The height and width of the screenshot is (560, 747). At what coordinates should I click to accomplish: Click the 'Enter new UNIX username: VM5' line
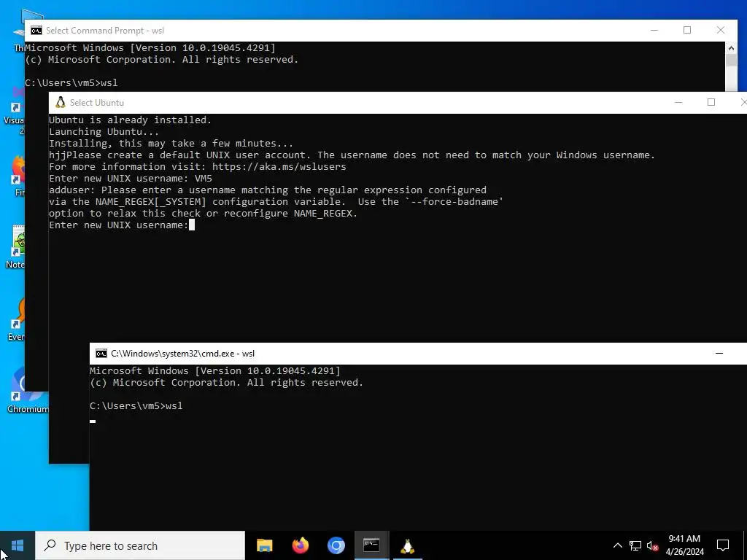[131, 178]
